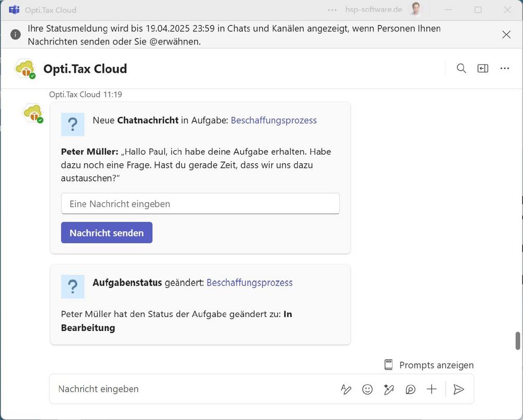Minimize the Teams window
The width and height of the screenshot is (523, 420).
tap(448, 9)
